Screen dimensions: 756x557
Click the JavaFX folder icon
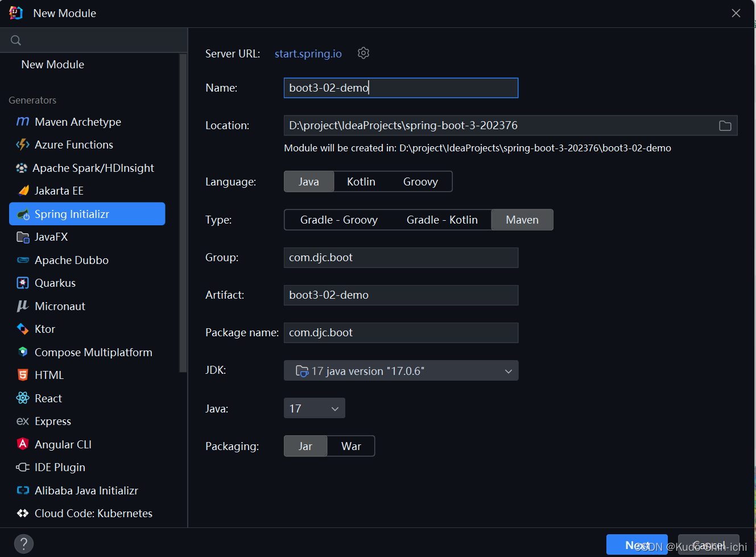(x=23, y=237)
